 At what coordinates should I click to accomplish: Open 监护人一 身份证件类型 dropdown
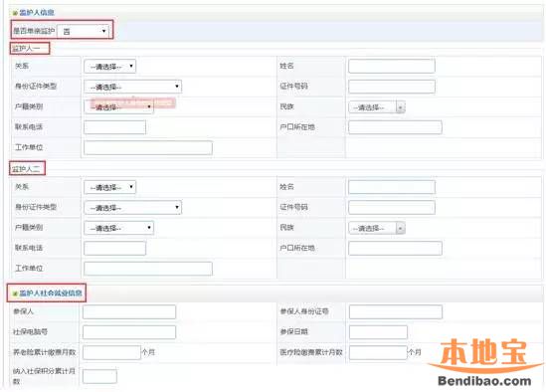(x=132, y=87)
